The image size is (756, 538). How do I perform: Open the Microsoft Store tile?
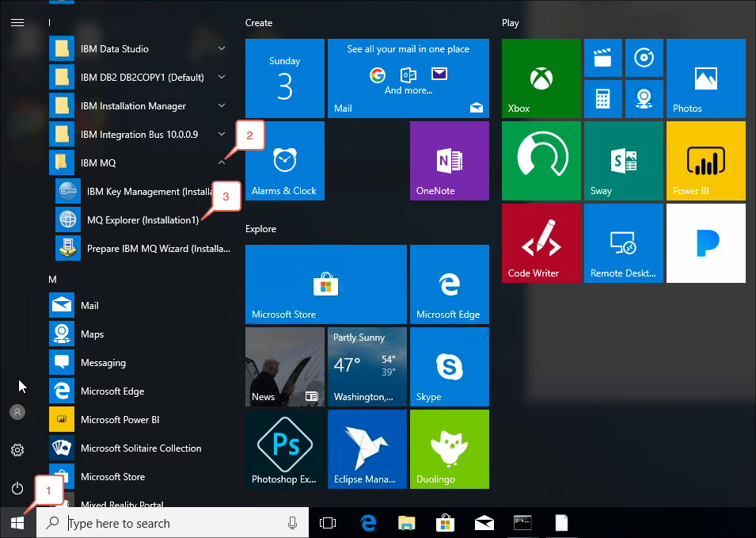[326, 284]
